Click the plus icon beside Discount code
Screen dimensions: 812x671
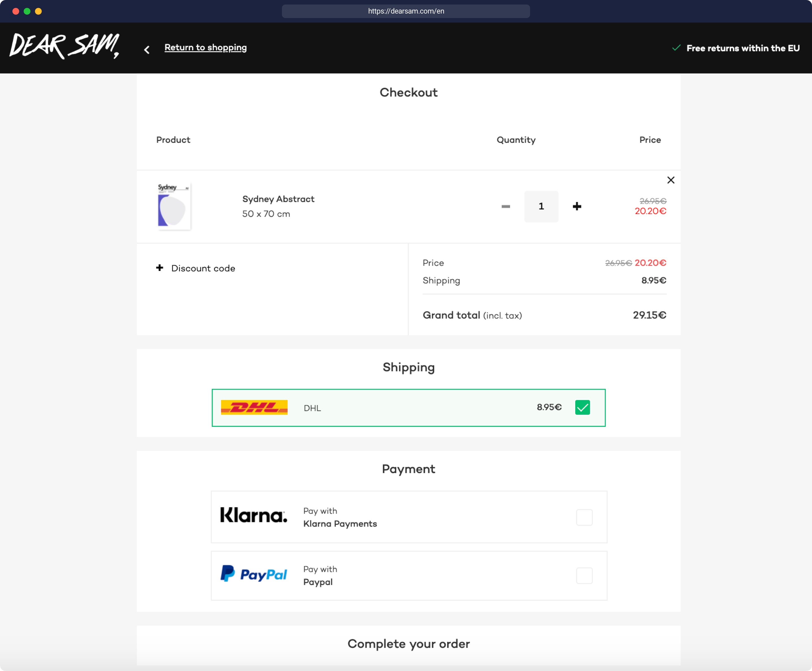160,268
